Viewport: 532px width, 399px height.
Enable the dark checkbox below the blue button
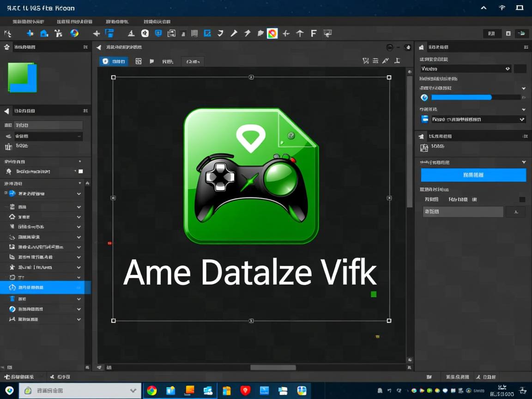pos(522,199)
